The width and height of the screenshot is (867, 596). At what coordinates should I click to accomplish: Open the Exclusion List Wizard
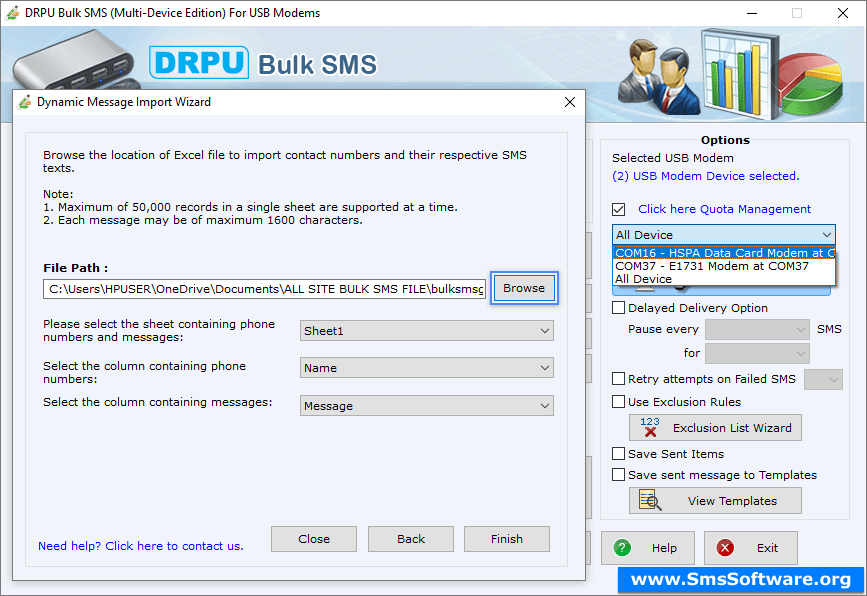click(715, 427)
